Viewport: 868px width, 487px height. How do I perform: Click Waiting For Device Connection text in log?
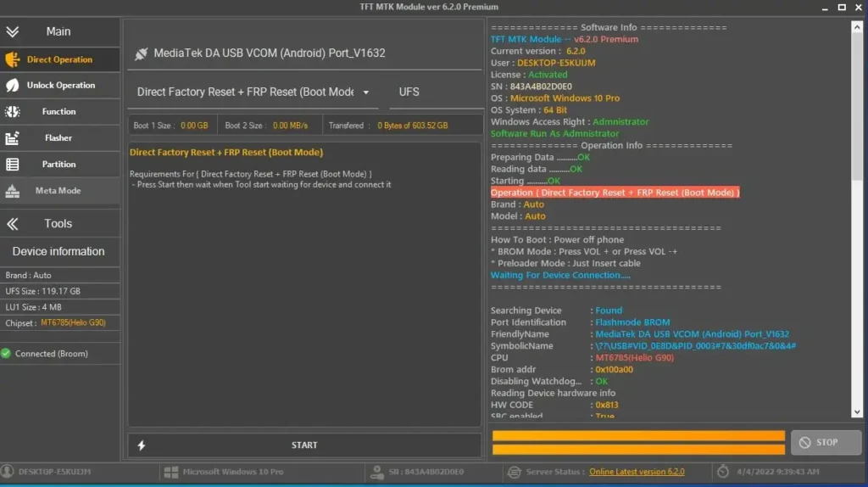(x=560, y=276)
